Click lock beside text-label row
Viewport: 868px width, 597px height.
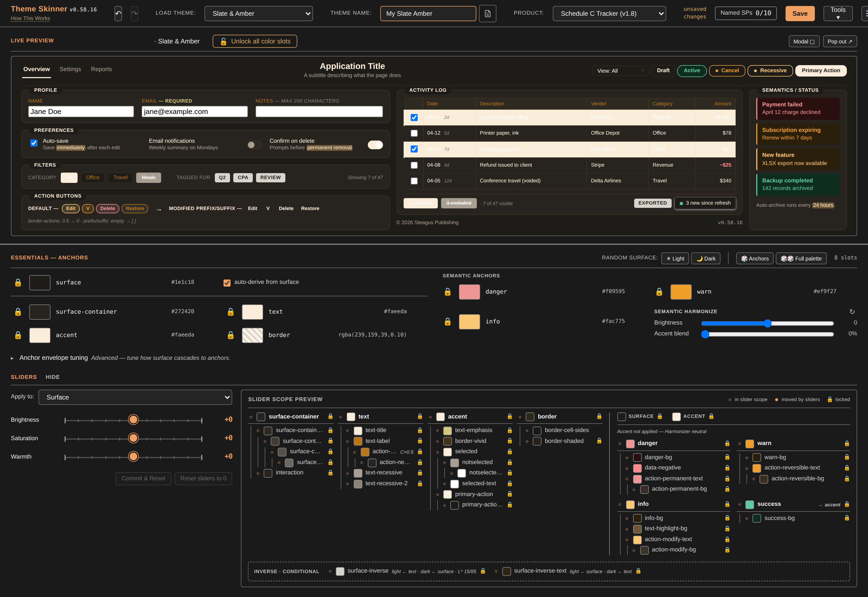(x=420, y=441)
